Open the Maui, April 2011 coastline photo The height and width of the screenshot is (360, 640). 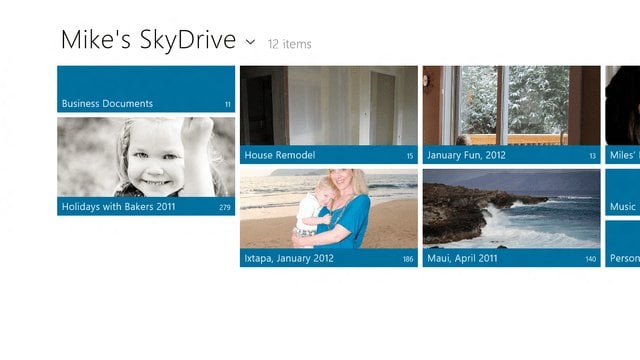click(x=511, y=209)
